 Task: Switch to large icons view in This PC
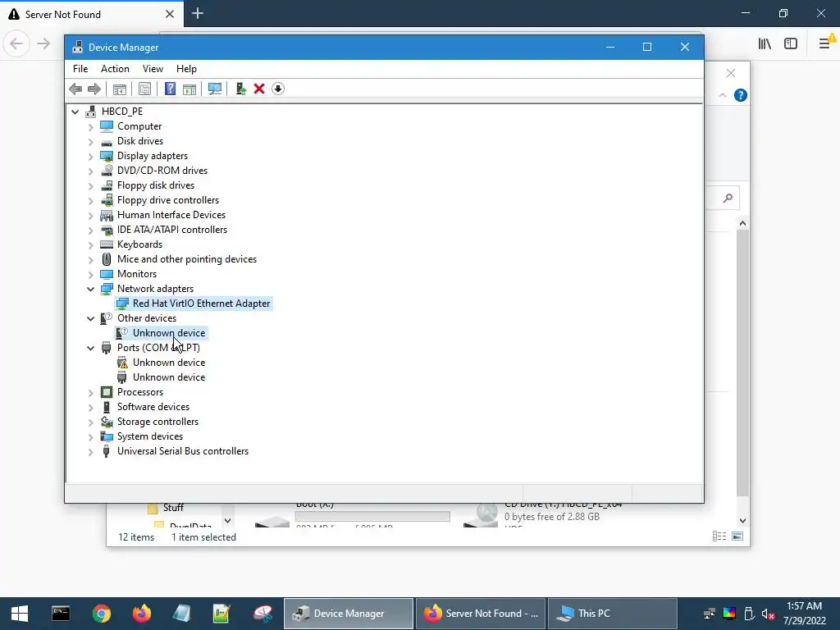coord(737,536)
